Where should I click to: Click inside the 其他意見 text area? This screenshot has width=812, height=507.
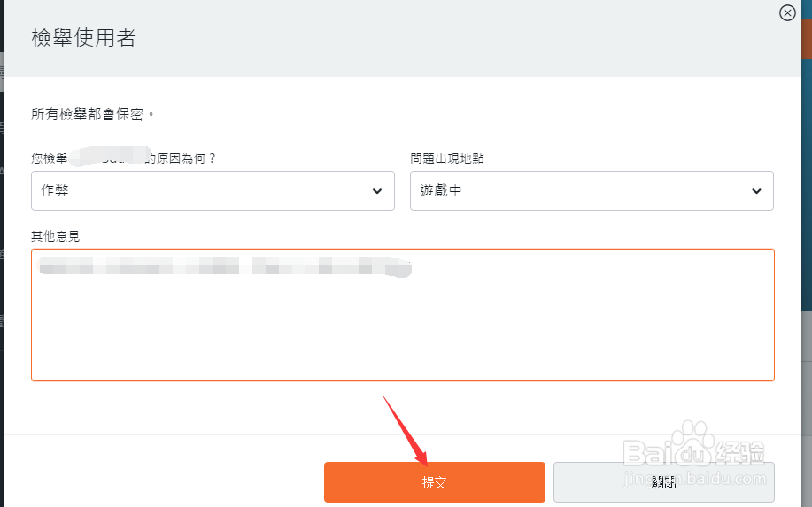pos(403,315)
